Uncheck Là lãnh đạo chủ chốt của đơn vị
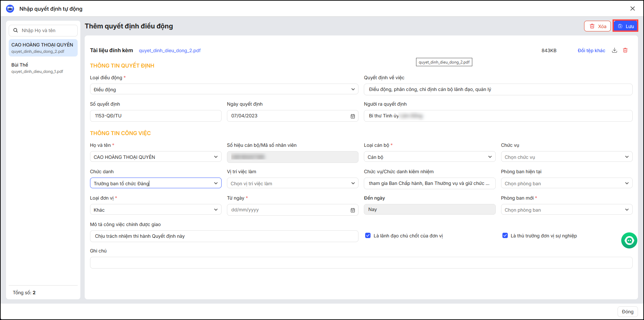Image resolution: width=644 pixels, height=320 pixels. coord(368,236)
